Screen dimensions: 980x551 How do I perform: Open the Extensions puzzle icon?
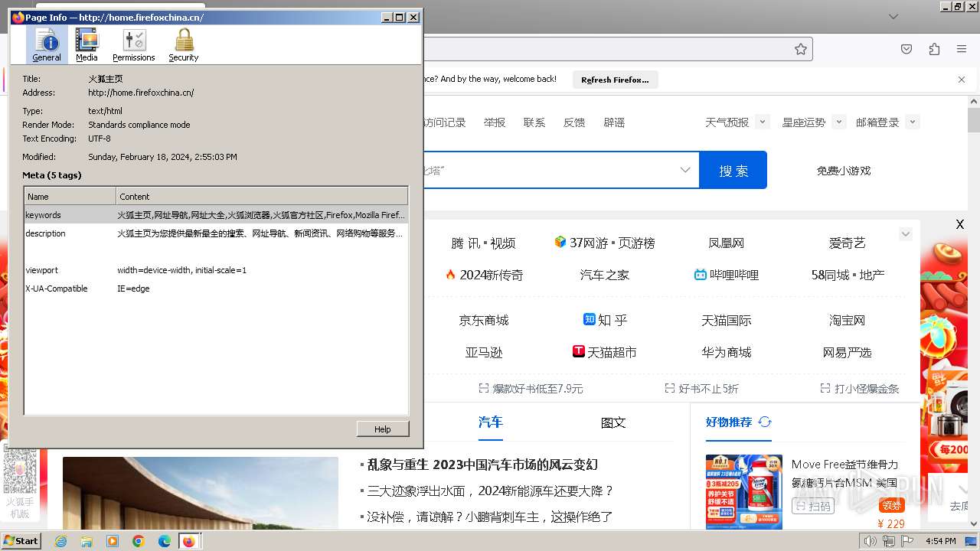(934, 49)
